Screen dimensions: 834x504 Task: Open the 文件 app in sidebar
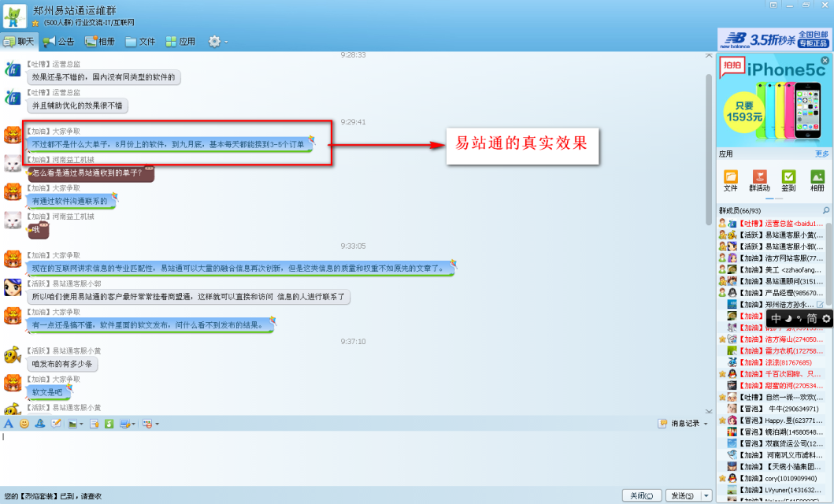(x=730, y=180)
